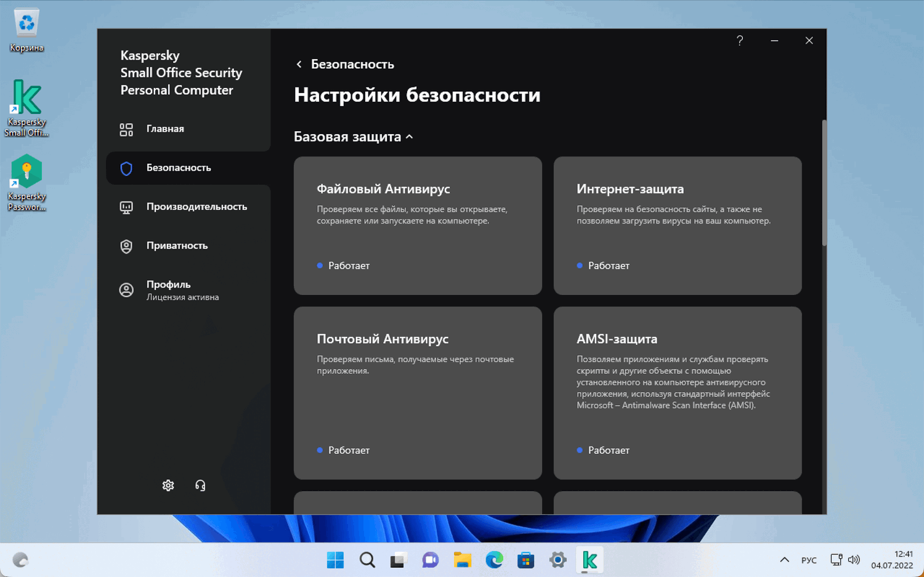Click Работает status under Интернет-защита
Screen dimensions: 924x577
coord(609,265)
